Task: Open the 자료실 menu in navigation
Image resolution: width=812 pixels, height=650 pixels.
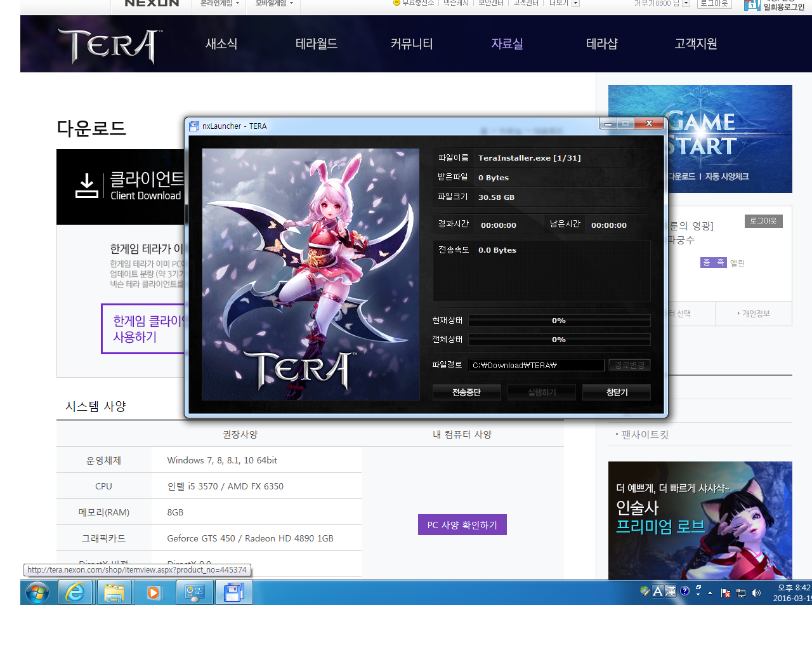Action: tap(507, 44)
